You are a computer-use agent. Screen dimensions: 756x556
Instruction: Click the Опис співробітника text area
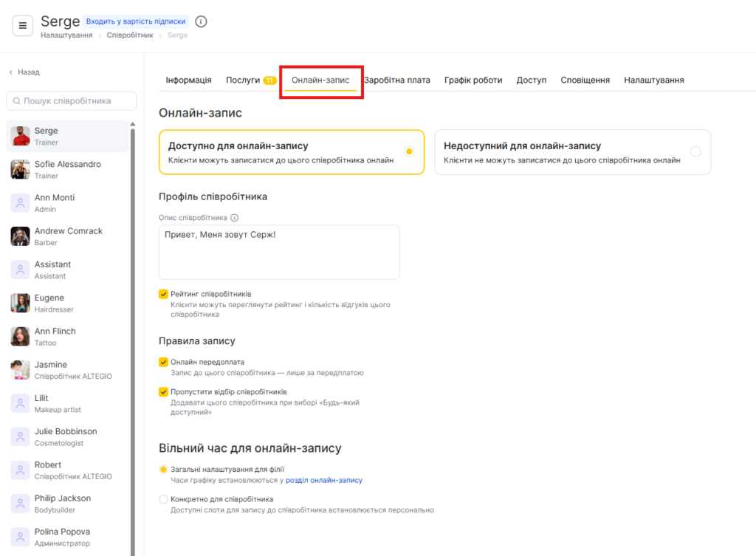[279, 253]
